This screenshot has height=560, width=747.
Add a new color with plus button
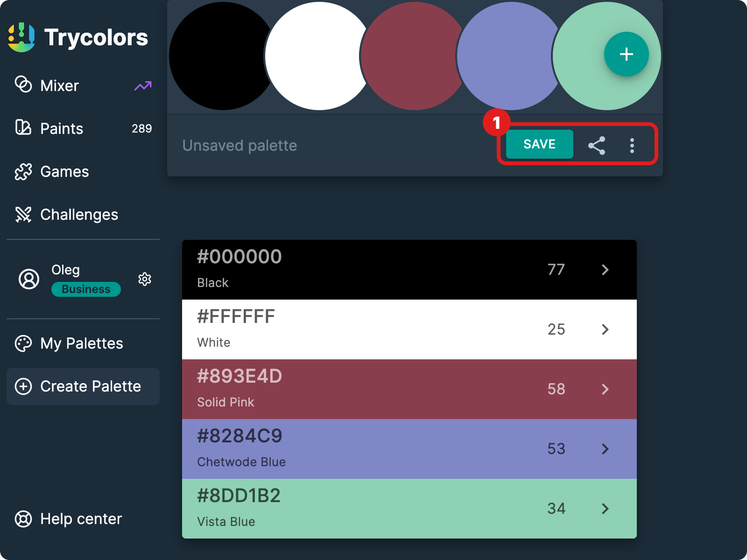(627, 54)
